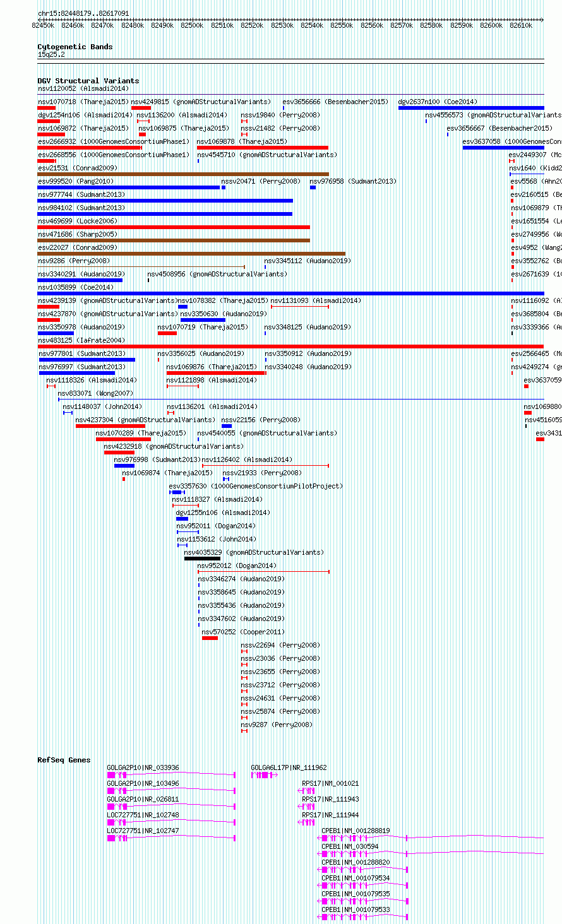
Task: Open variant esv3357630 (1000GenomesConsortiumPilotProject)
Action: pos(256,486)
